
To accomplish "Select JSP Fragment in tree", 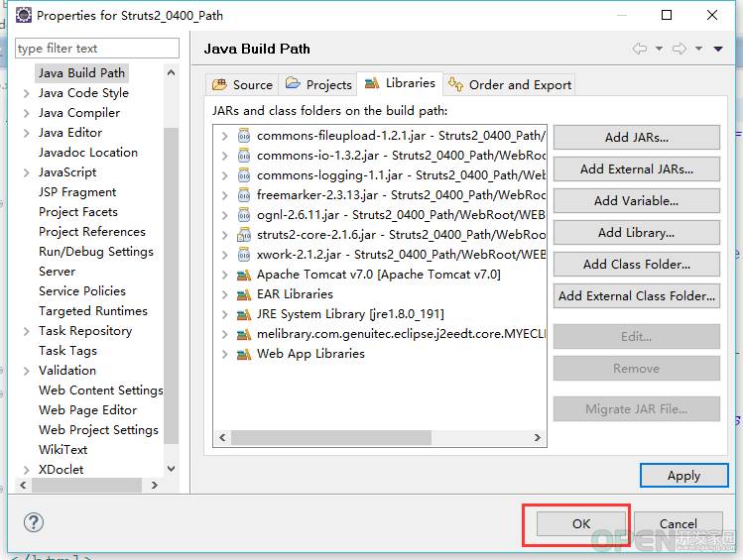I will point(77,192).
